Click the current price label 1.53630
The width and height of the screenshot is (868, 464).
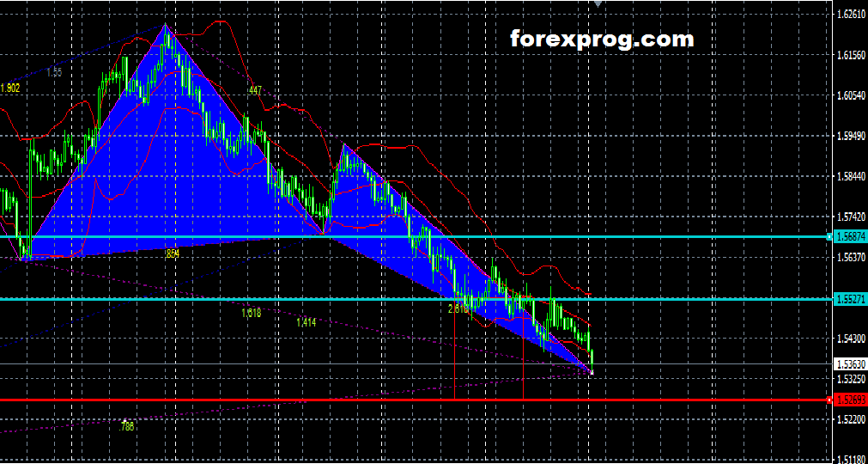(x=849, y=364)
